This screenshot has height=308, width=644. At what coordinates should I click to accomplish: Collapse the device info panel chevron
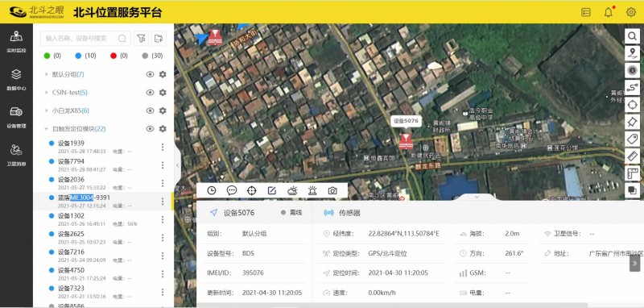click(477, 197)
